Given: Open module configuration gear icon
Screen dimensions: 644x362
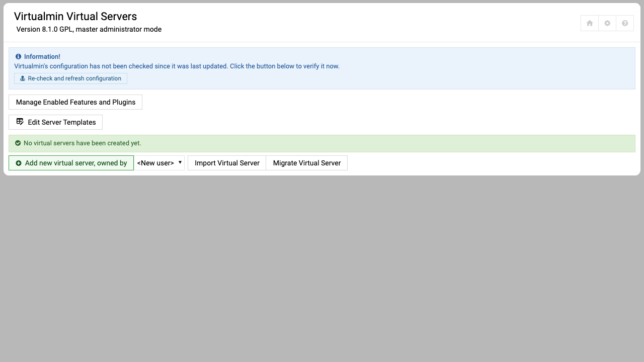Looking at the screenshot, I should (x=607, y=23).
